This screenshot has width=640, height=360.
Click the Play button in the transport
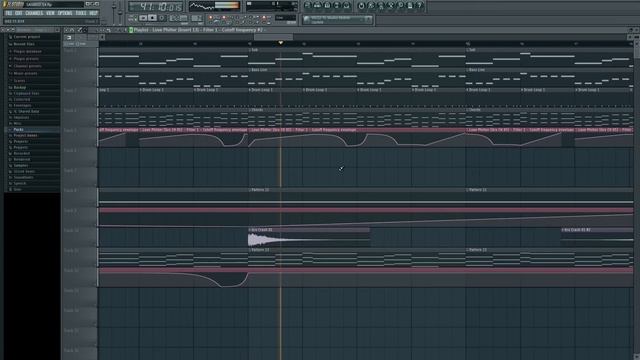143,18
